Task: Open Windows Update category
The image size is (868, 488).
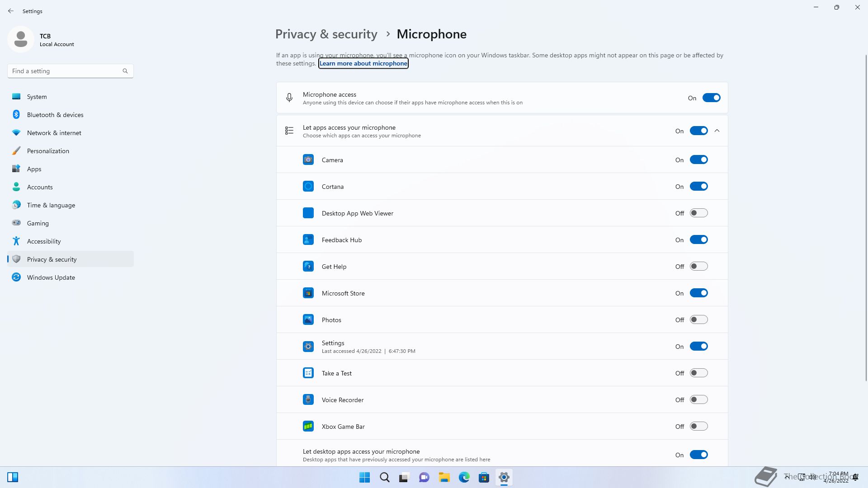Action: pyautogui.click(x=71, y=277)
